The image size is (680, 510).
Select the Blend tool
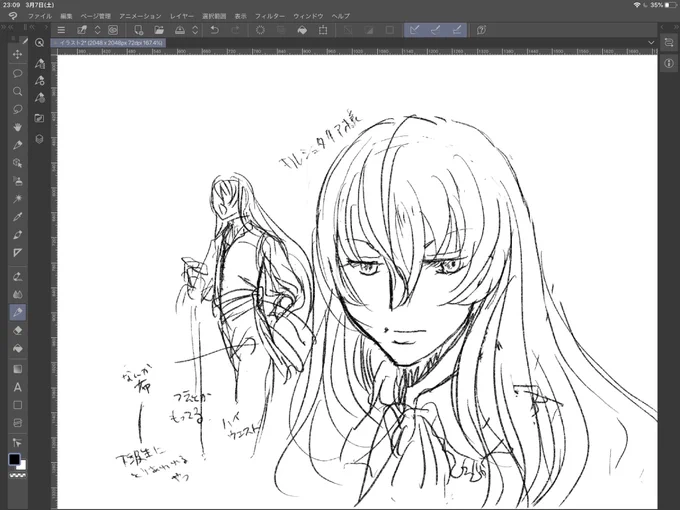pyautogui.click(x=17, y=294)
